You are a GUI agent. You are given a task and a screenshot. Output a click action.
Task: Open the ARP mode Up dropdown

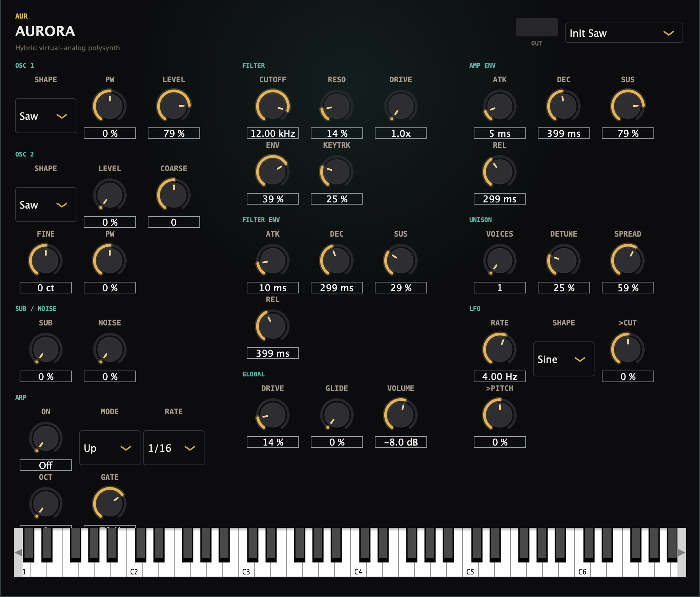pyautogui.click(x=110, y=448)
